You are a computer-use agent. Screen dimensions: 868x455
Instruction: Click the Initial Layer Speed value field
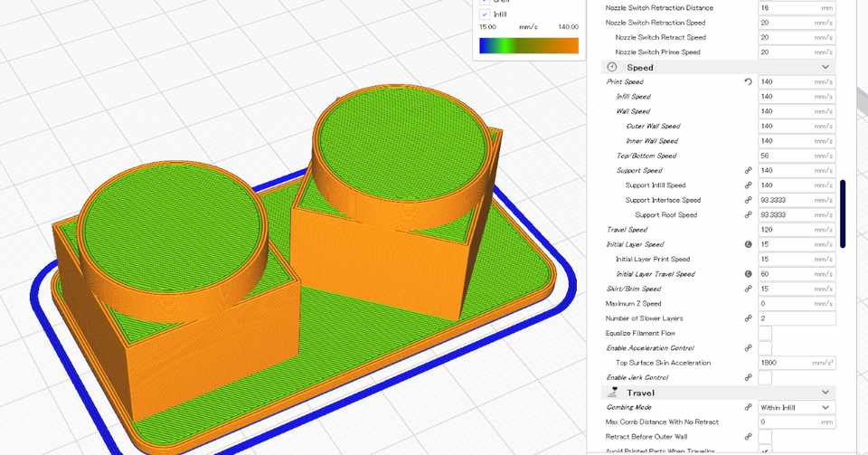pyautogui.click(x=797, y=244)
